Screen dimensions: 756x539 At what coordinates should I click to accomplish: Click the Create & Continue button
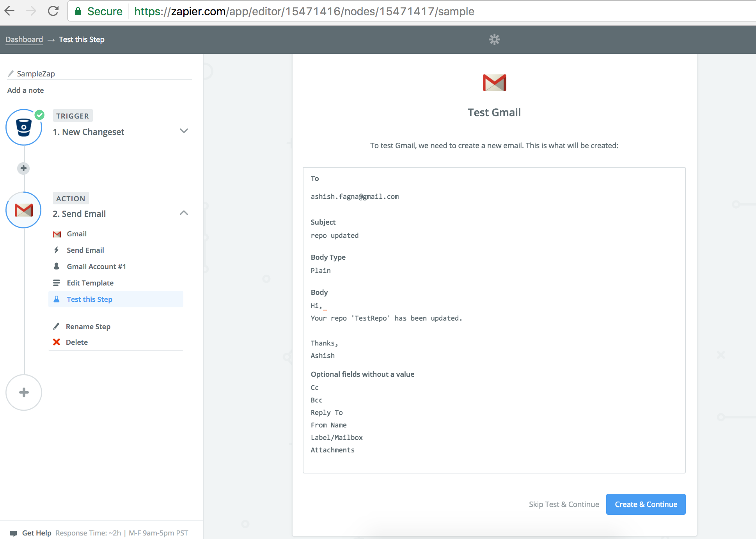tap(646, 504)
